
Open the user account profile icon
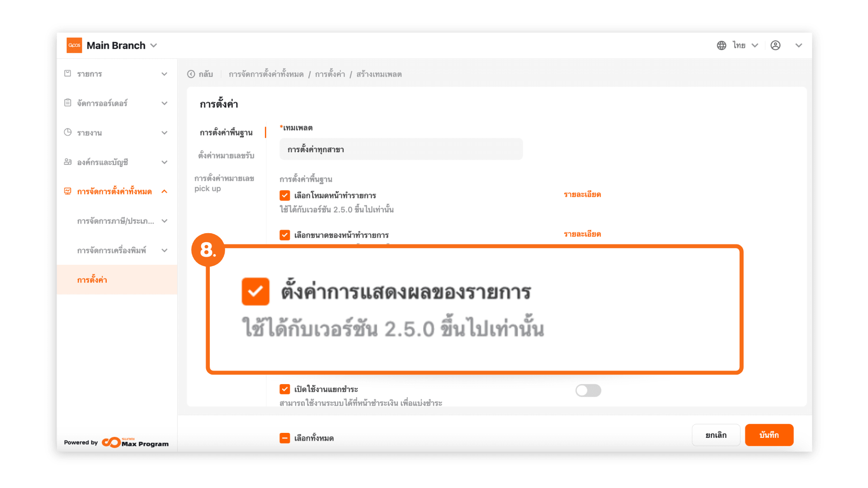tap(775, 45)
